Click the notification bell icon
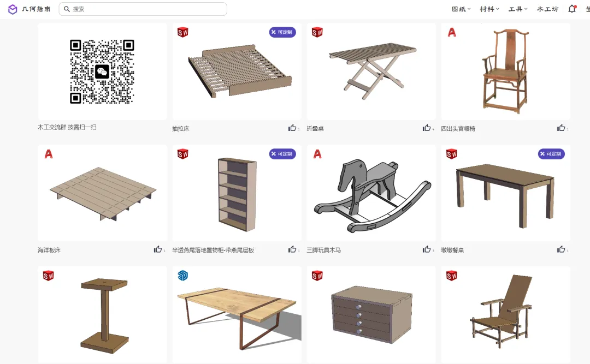 point(572,9)
